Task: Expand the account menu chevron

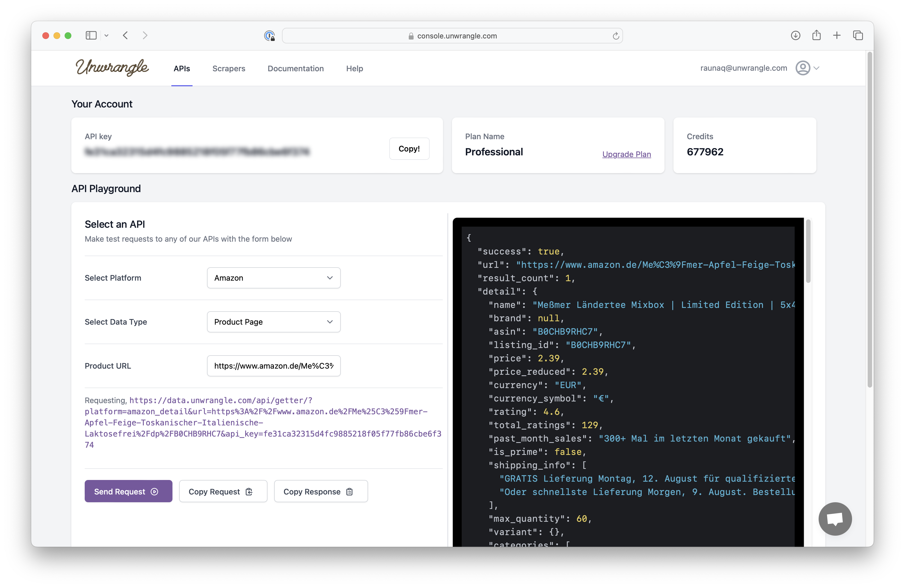Action: click(x=816, y=68)
